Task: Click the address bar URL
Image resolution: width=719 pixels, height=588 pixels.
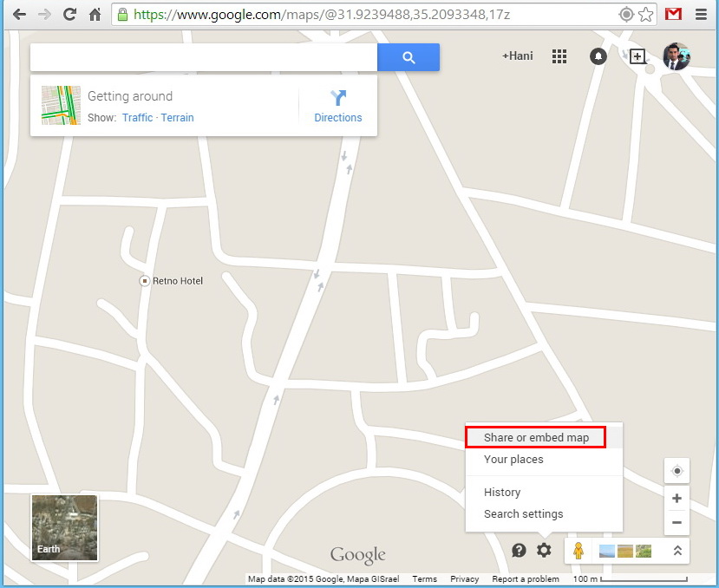Action: pos(322,15)
